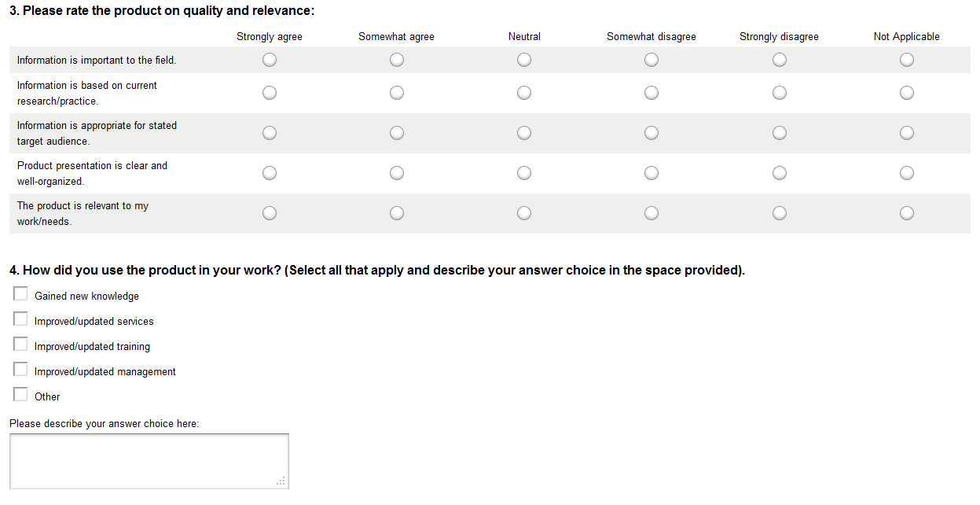Check the 'Gained new knowledge' checkbox
This screenshot has width=980, height=505.
(x=20, y=294)
